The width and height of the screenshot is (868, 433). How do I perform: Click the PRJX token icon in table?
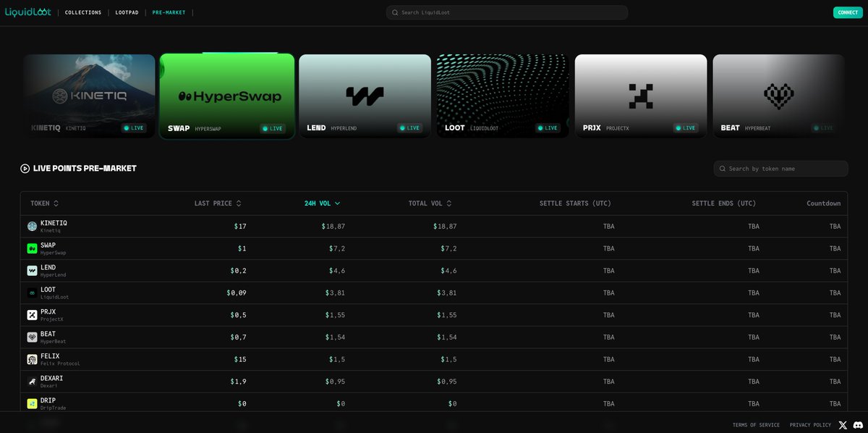click(x=32, y=315)
